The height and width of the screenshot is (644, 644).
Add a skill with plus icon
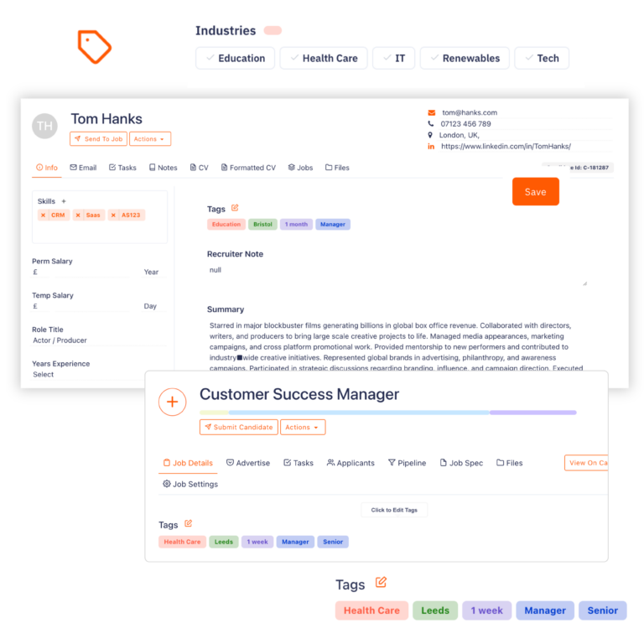[x=64, y=201]
